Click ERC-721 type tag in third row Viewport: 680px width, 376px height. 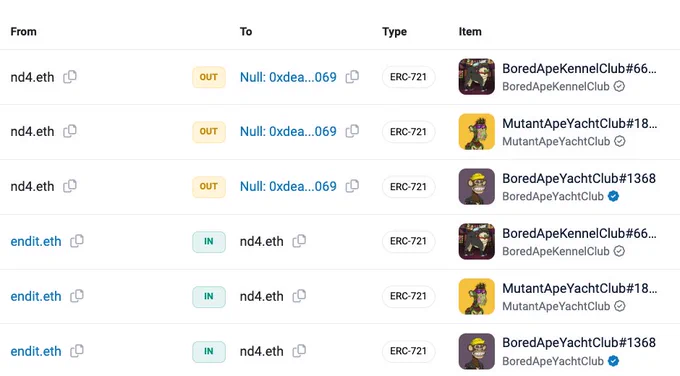(408, 186)
